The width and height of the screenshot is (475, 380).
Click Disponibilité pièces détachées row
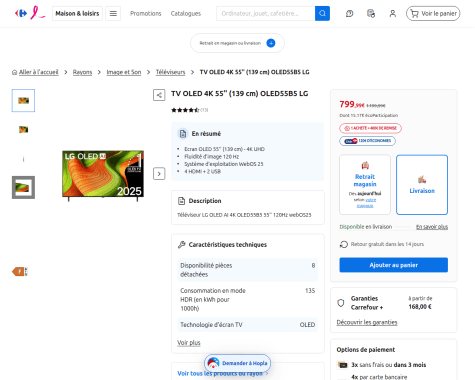tap(248, 270)
